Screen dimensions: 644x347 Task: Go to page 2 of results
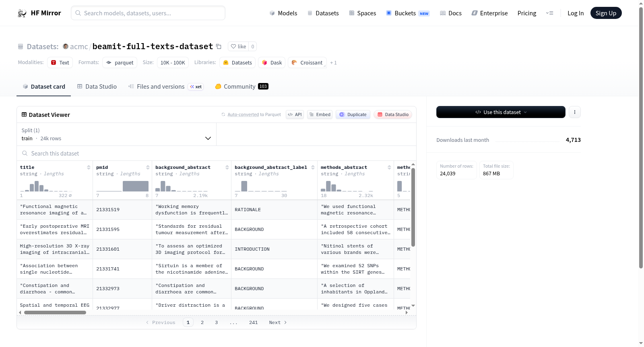202,322
